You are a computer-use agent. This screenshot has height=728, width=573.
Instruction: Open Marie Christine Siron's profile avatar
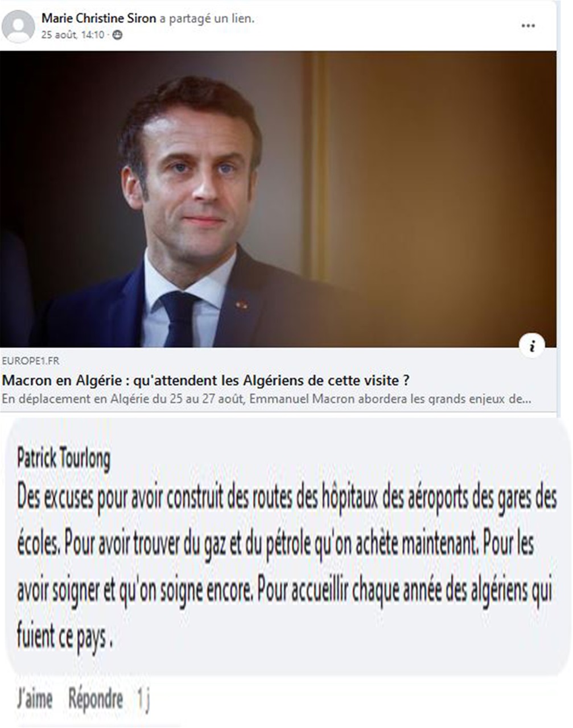(18, 26)
